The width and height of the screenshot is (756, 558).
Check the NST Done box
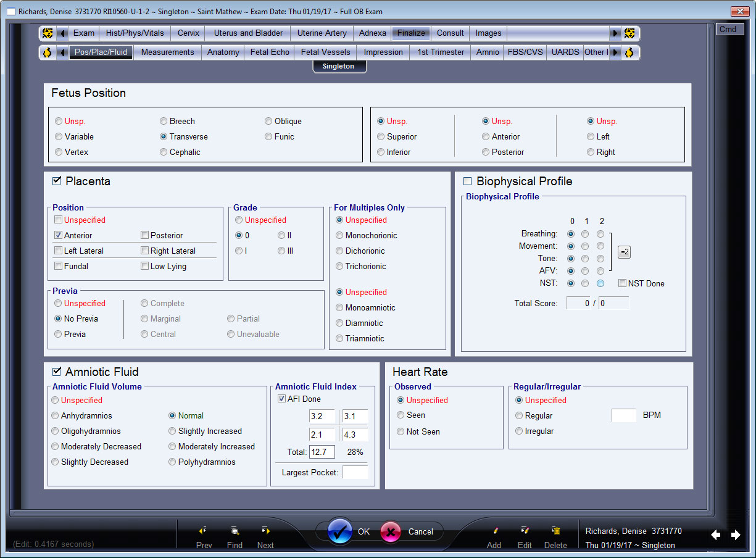tap(623, 283)
